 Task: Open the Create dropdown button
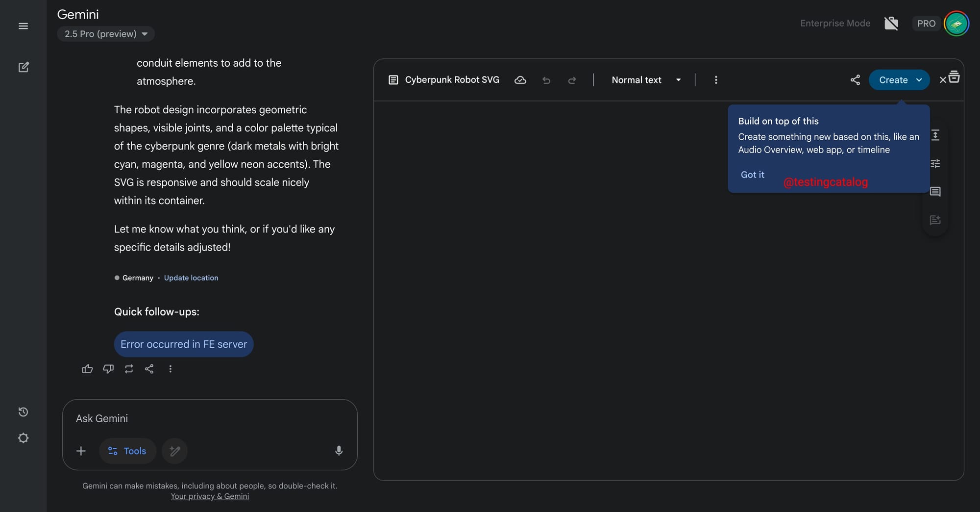click(899, 80)
